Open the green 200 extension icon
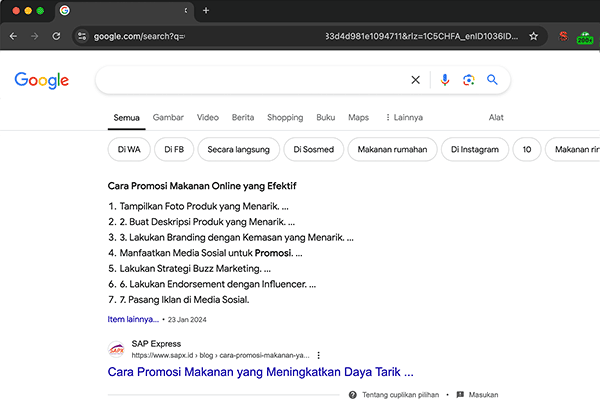 pos(585,38)
